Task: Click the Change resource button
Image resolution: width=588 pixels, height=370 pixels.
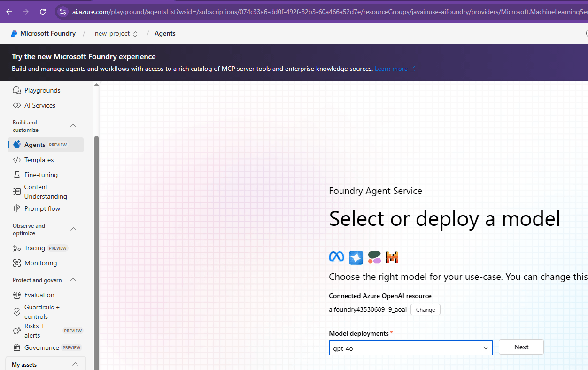Action: tap(425, 309)
